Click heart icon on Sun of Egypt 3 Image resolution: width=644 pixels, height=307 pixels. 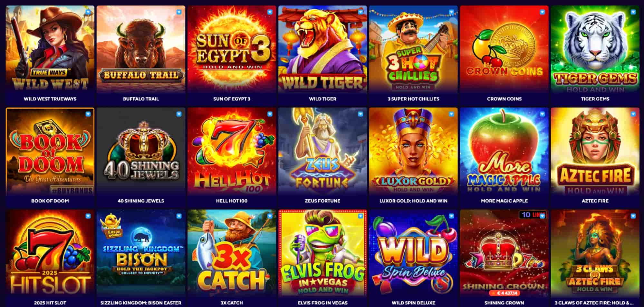click(x=270, y=12)
